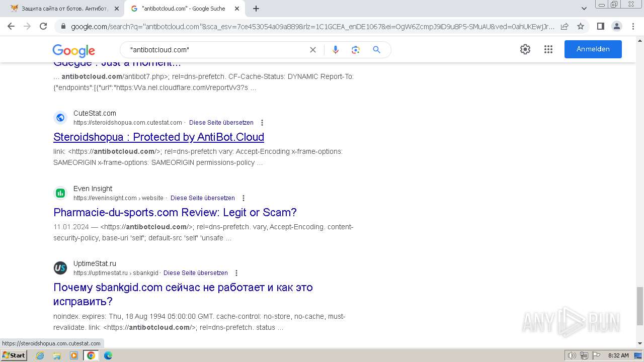Click the 8:32 AM system clock
644x362 pixels.
pos(618,355)
